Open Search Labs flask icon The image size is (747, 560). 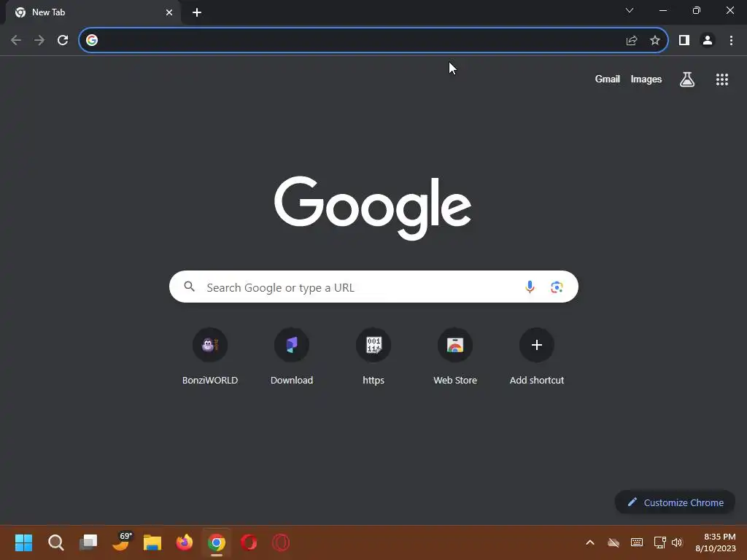click(x=687, y=79)
